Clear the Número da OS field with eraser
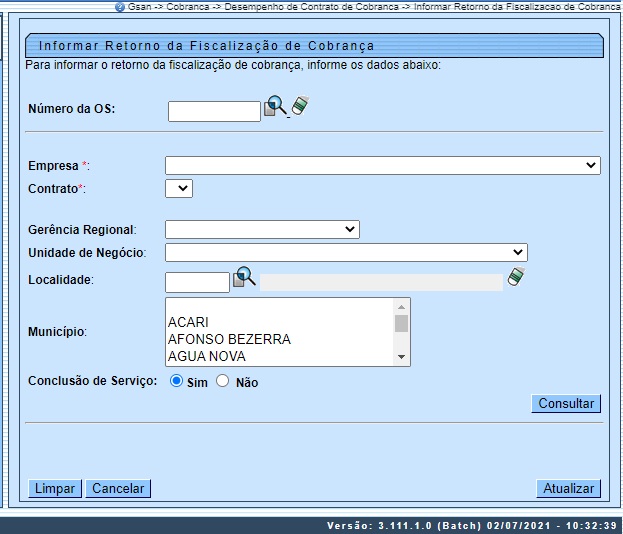The width and height of the screenshot is (623, 534). [x=300, y=105]
